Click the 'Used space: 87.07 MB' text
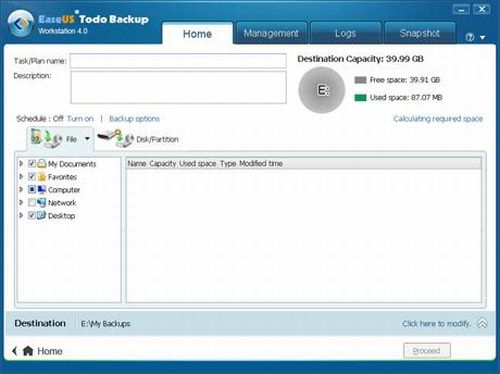 [406, 98]
